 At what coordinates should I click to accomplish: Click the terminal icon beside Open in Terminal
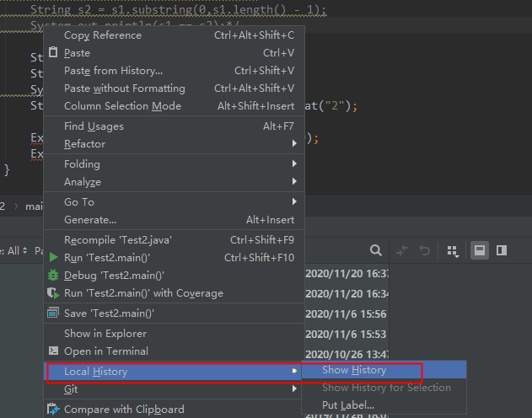(53, 351)
